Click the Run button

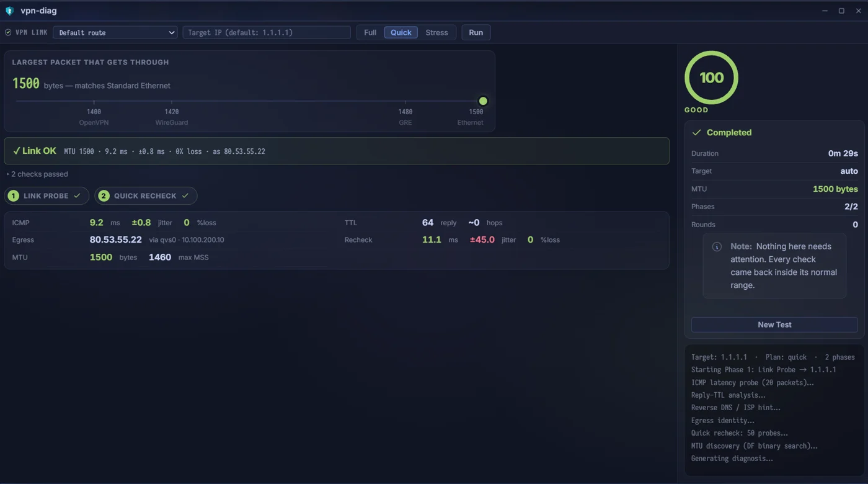tap(476, 32)
